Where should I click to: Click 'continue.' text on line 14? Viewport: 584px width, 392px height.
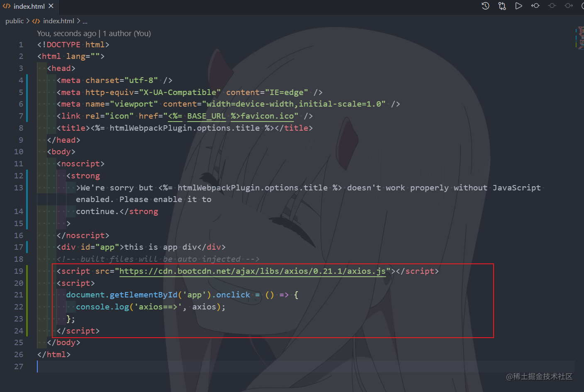click(x=97, y=211)
